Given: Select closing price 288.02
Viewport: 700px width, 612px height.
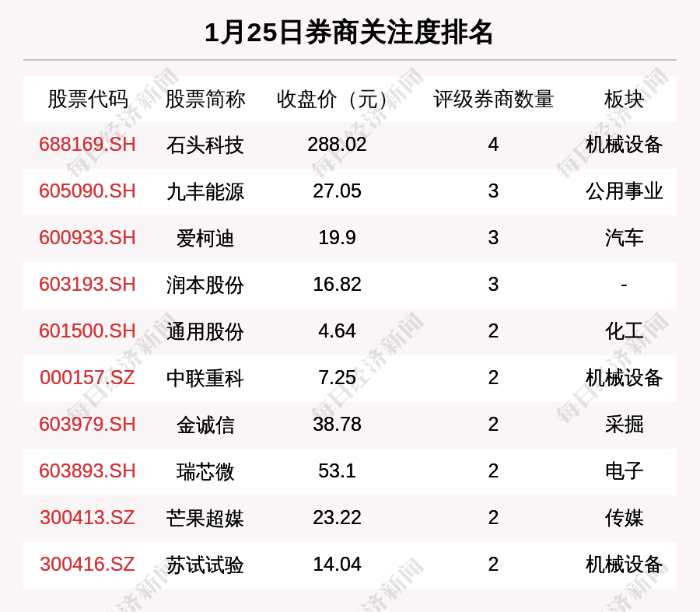Looking at the screenshot, I should (337, 145).
